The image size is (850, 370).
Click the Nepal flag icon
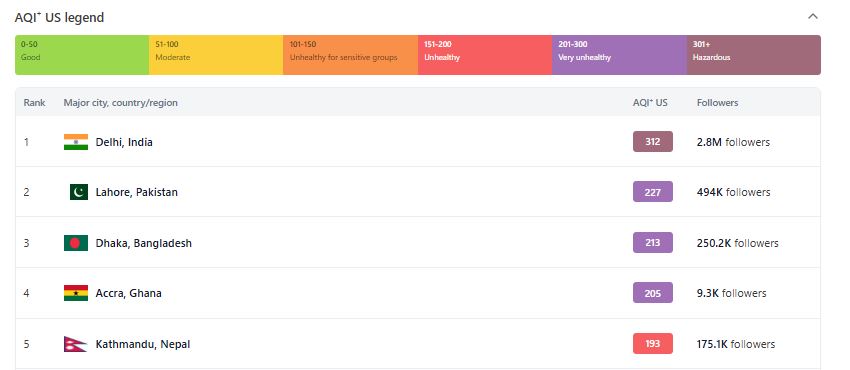pos(75,344)
